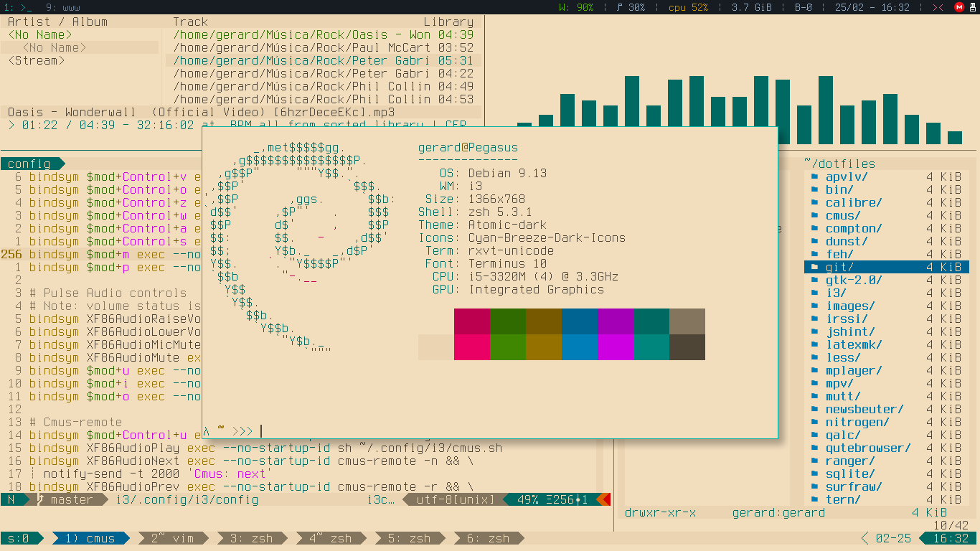
Task: Select the indented '<No Name>' album in cmus
Action: point(55,47)
